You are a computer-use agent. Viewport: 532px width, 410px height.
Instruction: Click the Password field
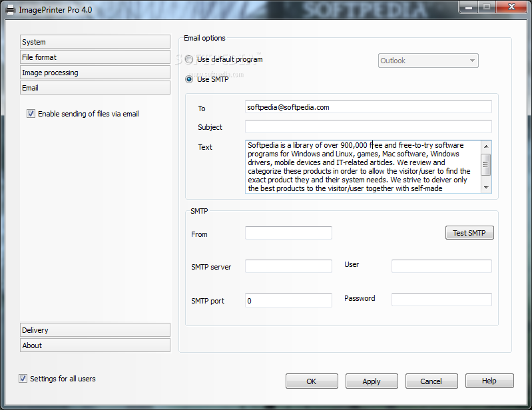(x=441, y=300)
